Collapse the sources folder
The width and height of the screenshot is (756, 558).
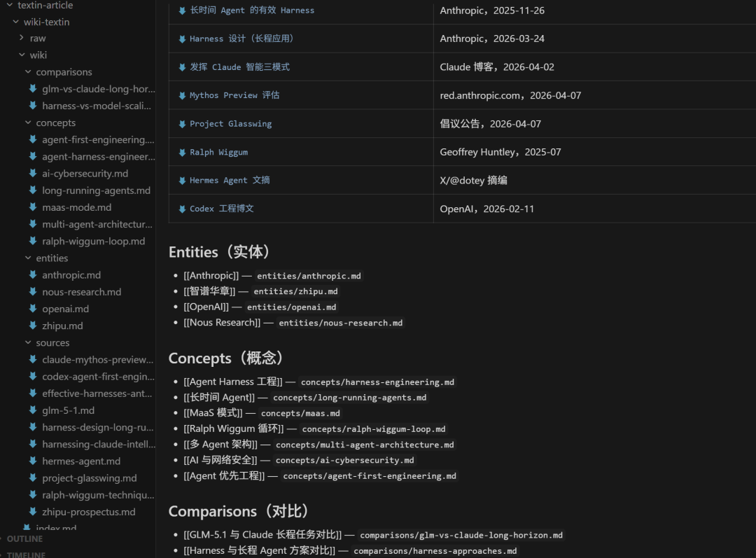(x=28, y=342)
